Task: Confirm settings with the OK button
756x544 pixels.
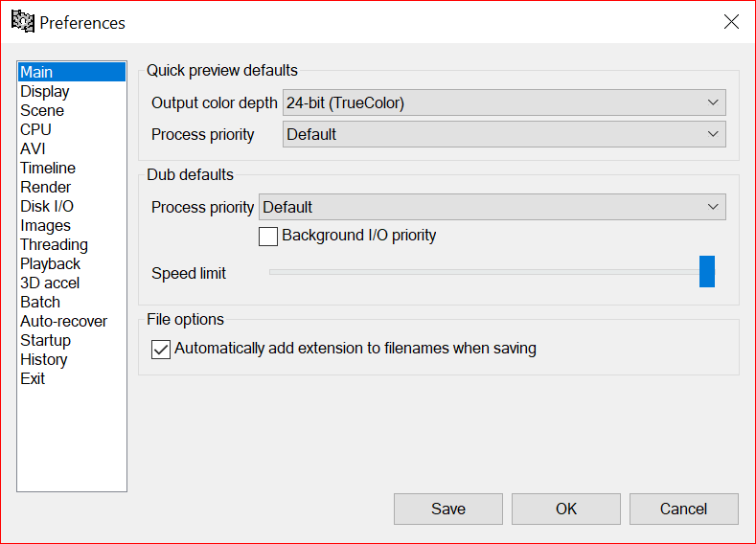Action: point(565,509)
